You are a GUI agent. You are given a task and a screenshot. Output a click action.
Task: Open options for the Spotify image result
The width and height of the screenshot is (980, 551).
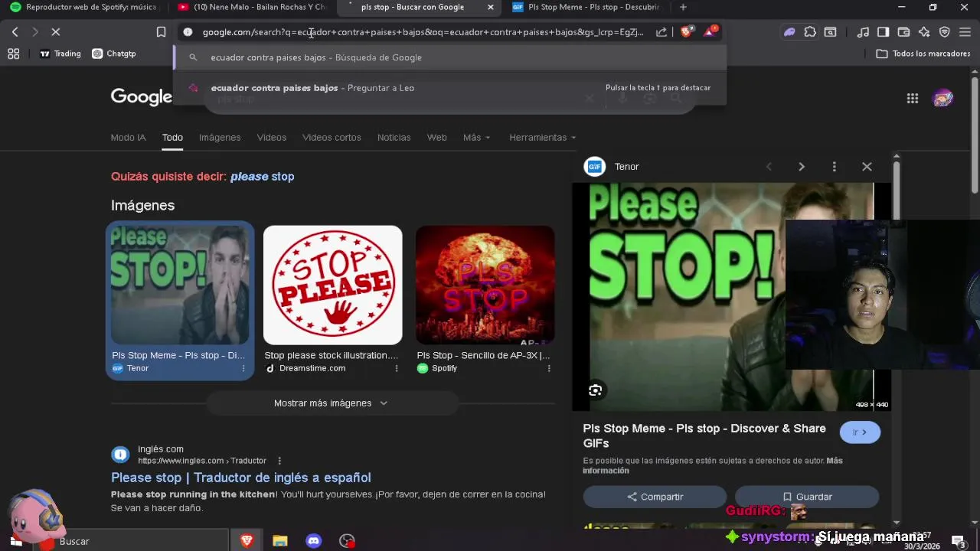pos(548,369)
